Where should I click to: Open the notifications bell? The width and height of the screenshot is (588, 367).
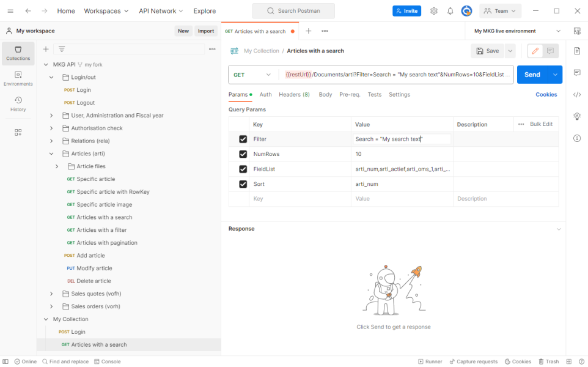[x=450, y=11]
